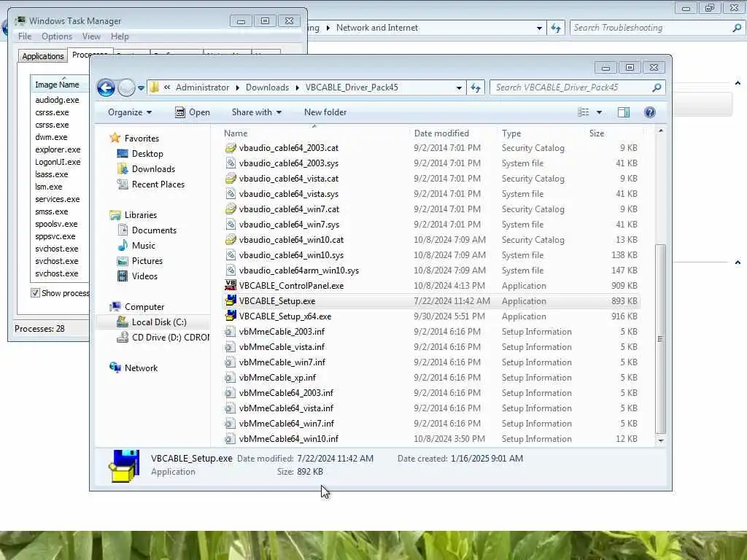747x560 pixels.
Task: Click the Explorer Back navigation arrow
Action: click(106, 87)
